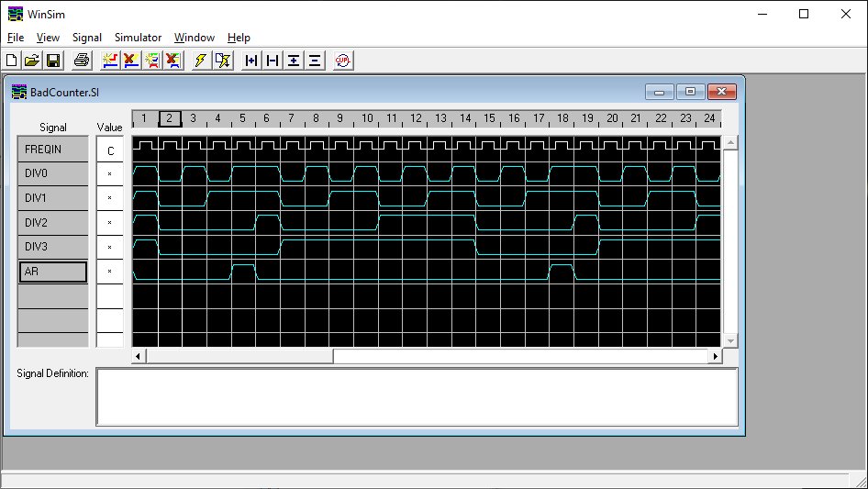Click the red CUPL icon in toolbar

coord(342,61)
